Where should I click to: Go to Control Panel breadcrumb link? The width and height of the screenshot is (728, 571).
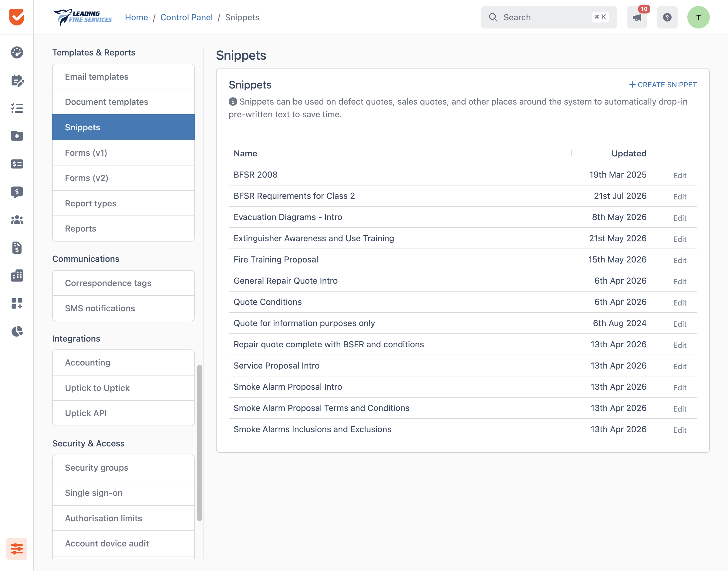coord(186,17)
